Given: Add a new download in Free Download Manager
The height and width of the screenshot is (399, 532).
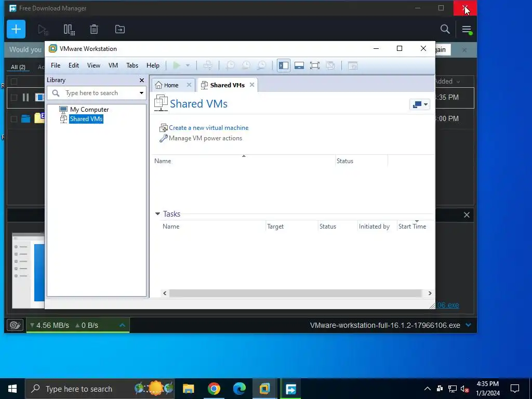Looking at the screenshot, I should (x=16, y=29).
